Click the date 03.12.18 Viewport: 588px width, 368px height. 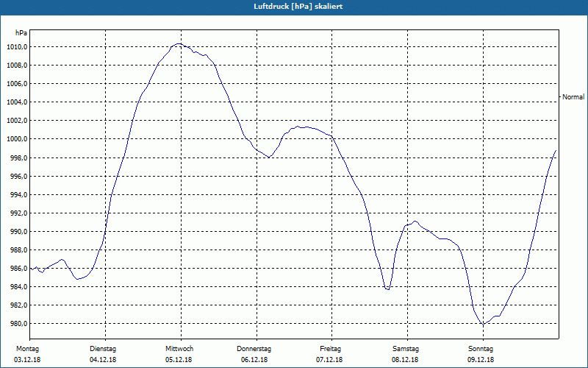tap(27, 360)
